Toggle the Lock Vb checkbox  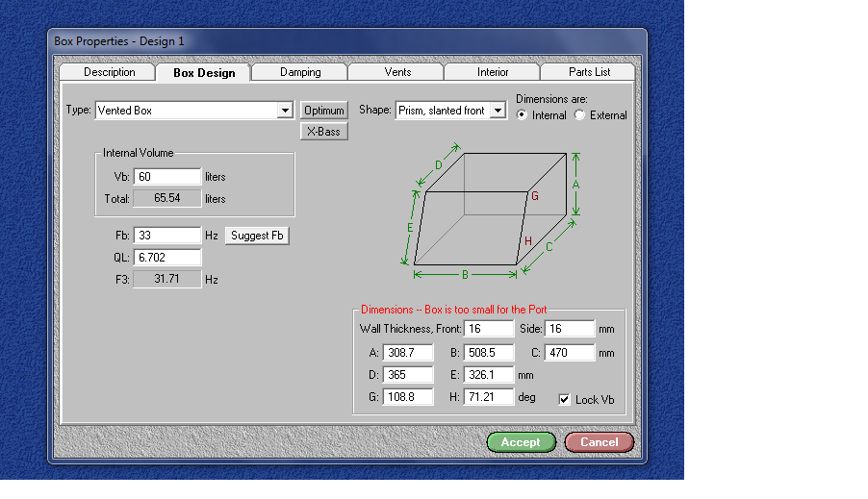tap(565, 400)
